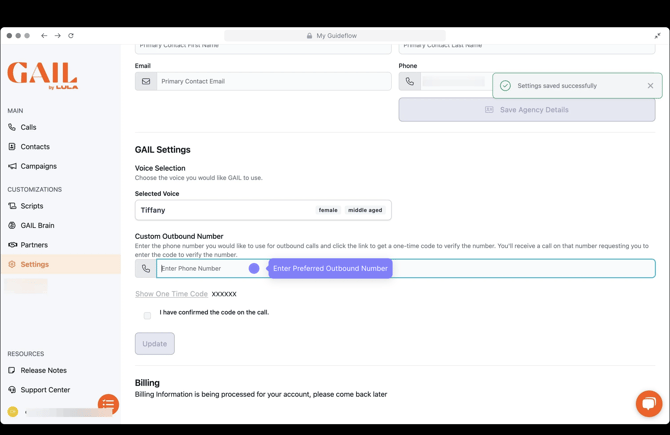Click Show One Time Code link
Screen dimensions: 670x435
pos(171,294)
